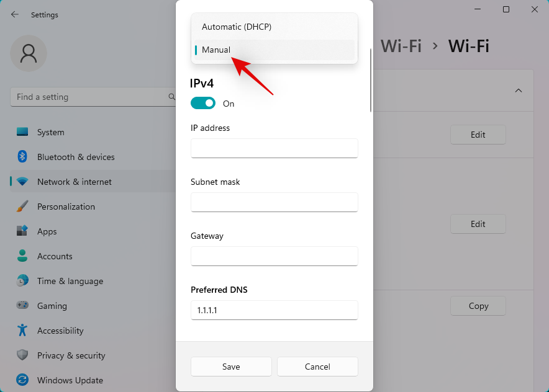The width and height of the screenshot is (549, 392).
Task: Select Network & internet in the sidebar
Action: coord(21,182)
